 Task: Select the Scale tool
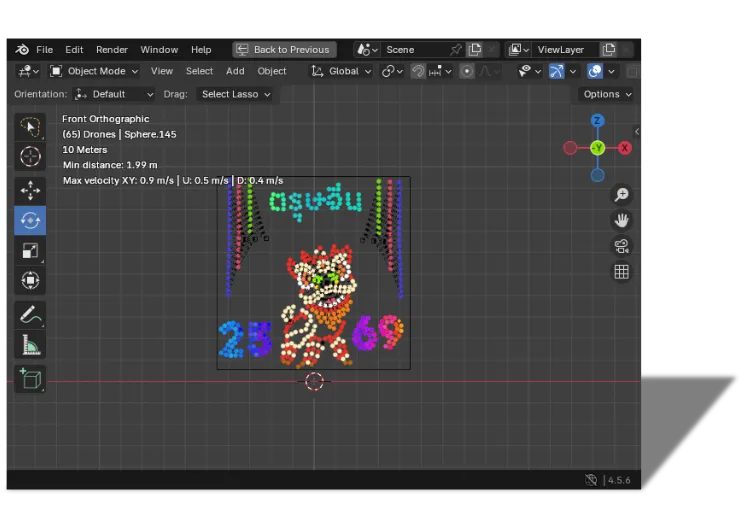click(x=30, y=250)
